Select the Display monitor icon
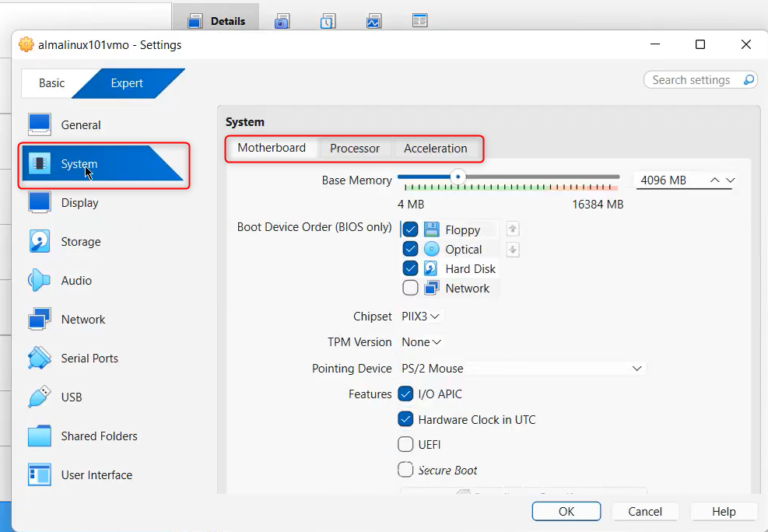 pyautogui.click(x=40, y=203)
